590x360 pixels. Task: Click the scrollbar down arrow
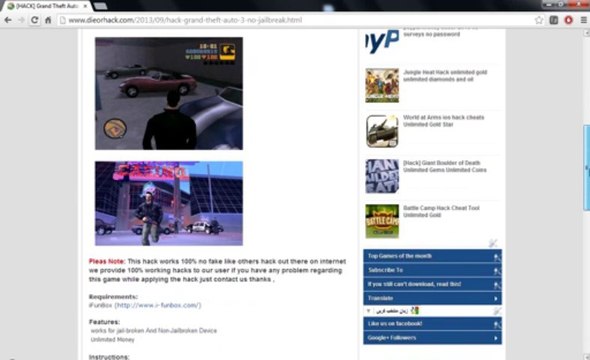[586, 356]
